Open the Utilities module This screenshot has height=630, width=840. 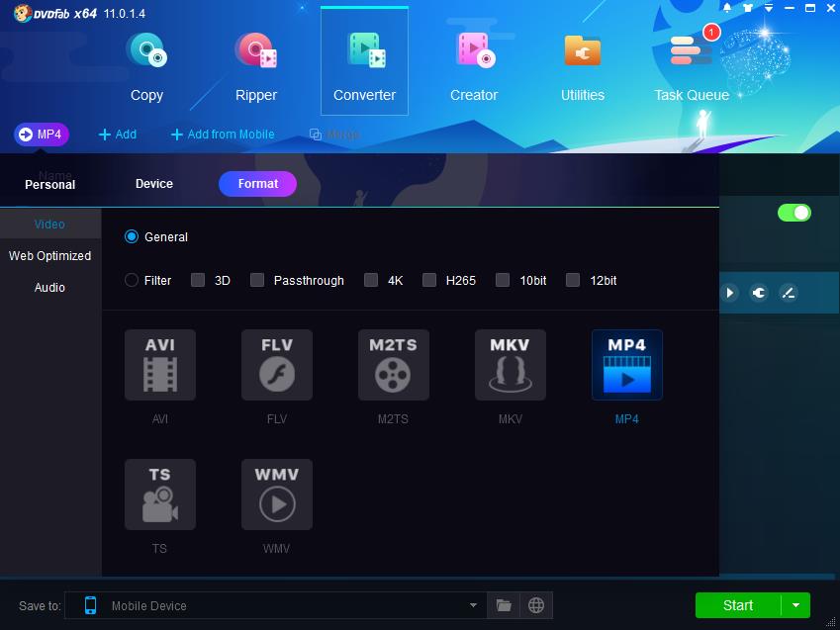(583, 67)
